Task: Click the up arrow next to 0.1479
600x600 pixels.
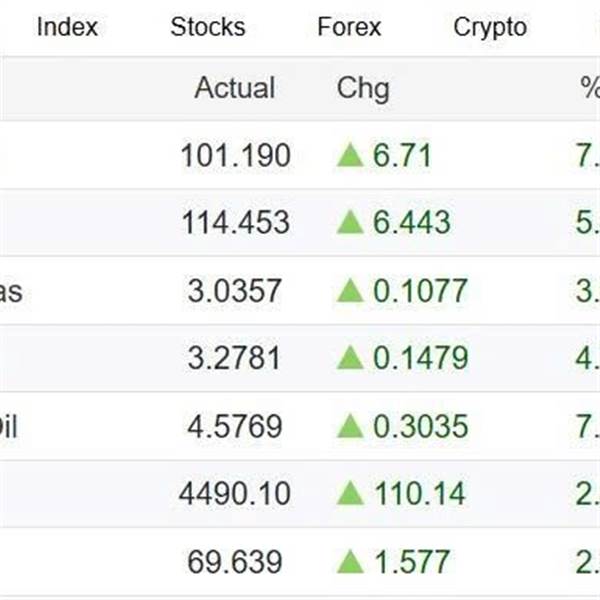Action: coord(350,358)
